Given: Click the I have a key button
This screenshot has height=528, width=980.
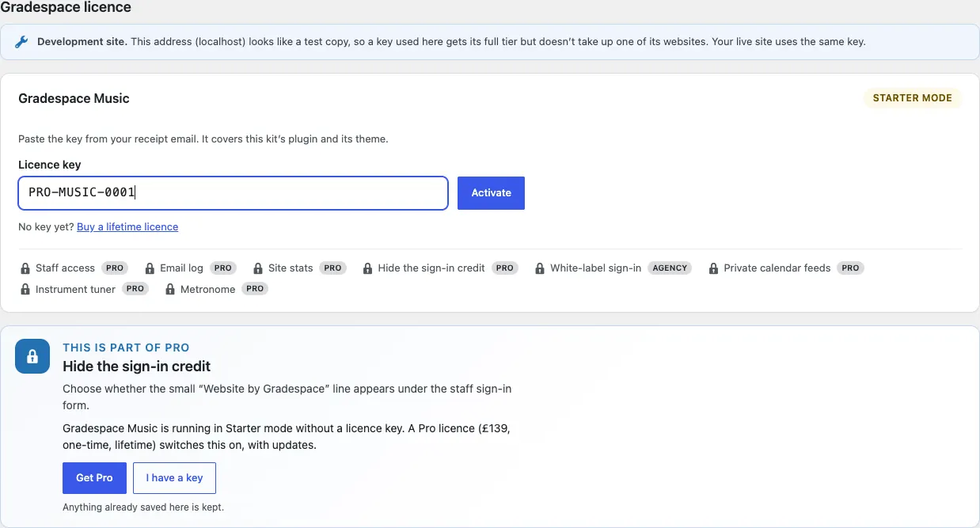Looking at the screenshot, I should click(x=174, y=478).
